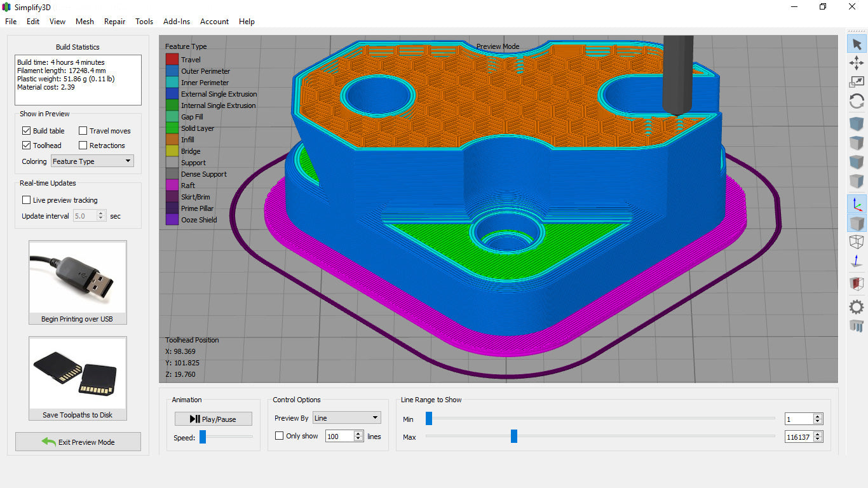The width and height of the screenshot is (868, 488).
Task: Click the Max line range slider handle
Action: click(x=514, y=437)
